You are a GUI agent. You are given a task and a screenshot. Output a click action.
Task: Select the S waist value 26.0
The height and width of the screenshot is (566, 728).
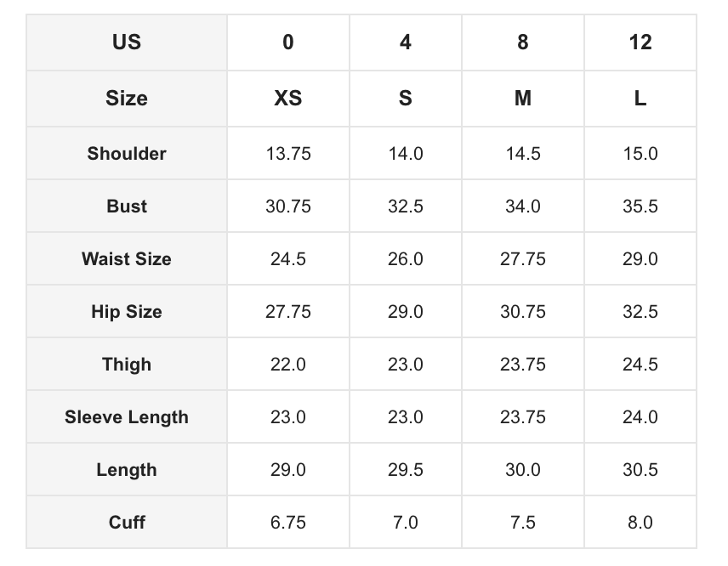(406, 259)
